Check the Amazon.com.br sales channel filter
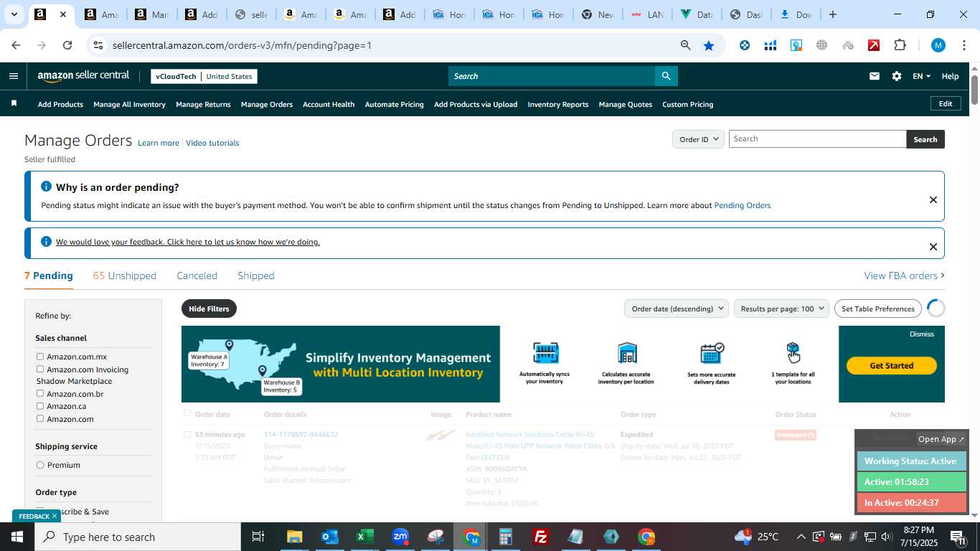980x551 pixels. click(x=40, y=393)
